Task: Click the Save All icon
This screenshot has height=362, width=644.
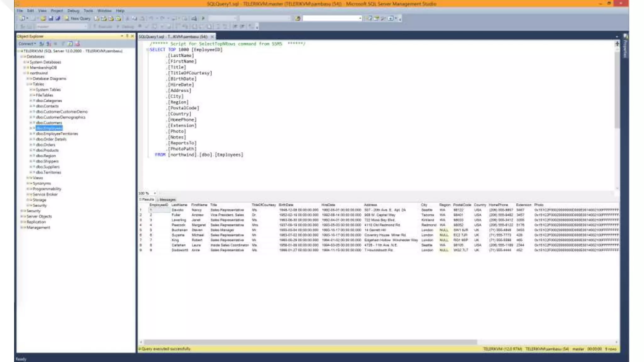Action: click(x=58, y=19)
